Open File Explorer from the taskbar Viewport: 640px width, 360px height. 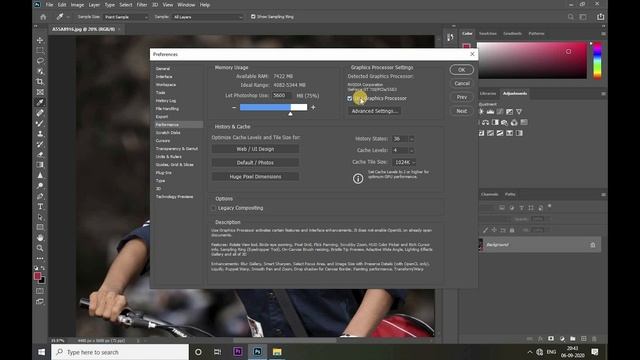pyautogui.click(x=277, y=352)
